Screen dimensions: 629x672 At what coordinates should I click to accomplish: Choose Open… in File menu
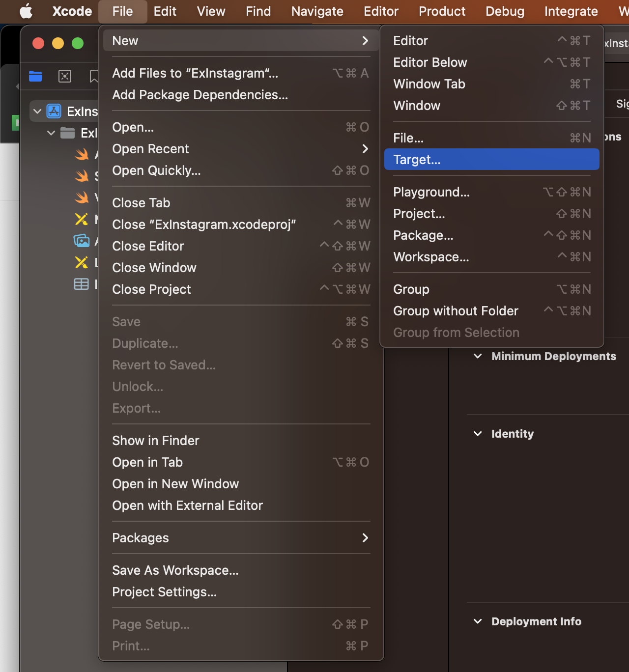(x=241, y=127)
